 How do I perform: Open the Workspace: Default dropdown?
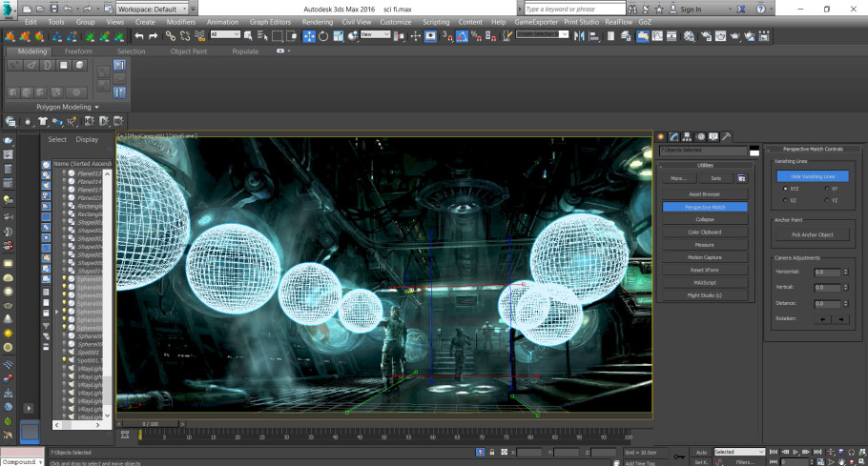pos(153,9)
